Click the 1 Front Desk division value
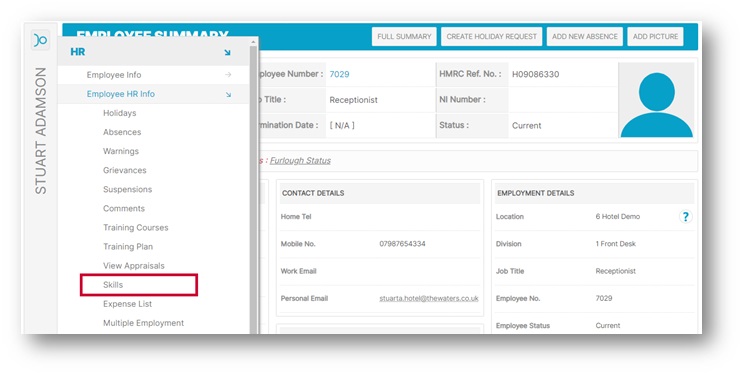 (615, 244)
